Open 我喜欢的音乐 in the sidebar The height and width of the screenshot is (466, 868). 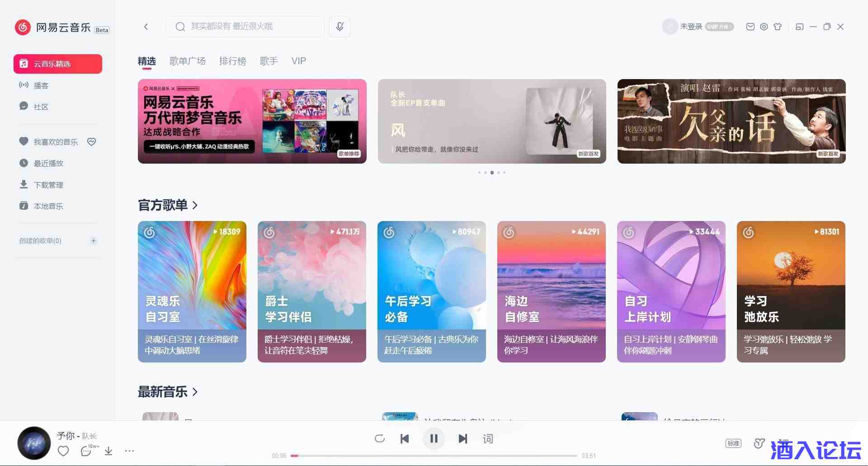click(49, 142)
